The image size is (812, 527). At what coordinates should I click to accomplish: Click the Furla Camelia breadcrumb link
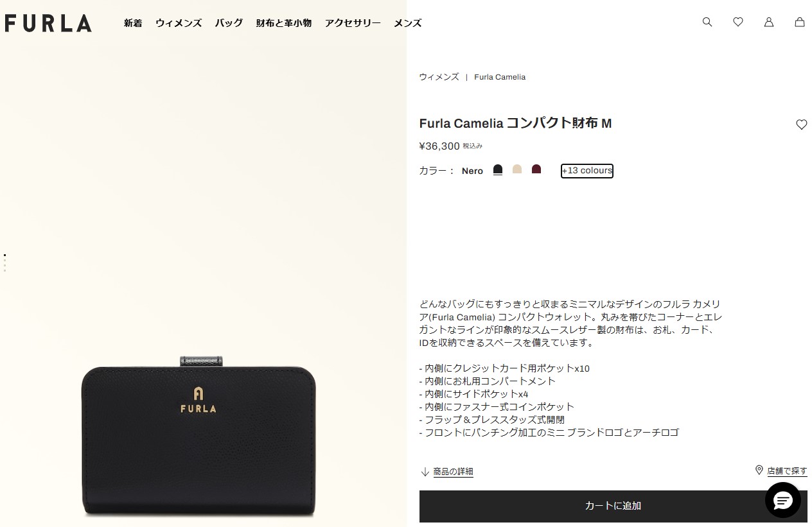[x=500, y=77]
